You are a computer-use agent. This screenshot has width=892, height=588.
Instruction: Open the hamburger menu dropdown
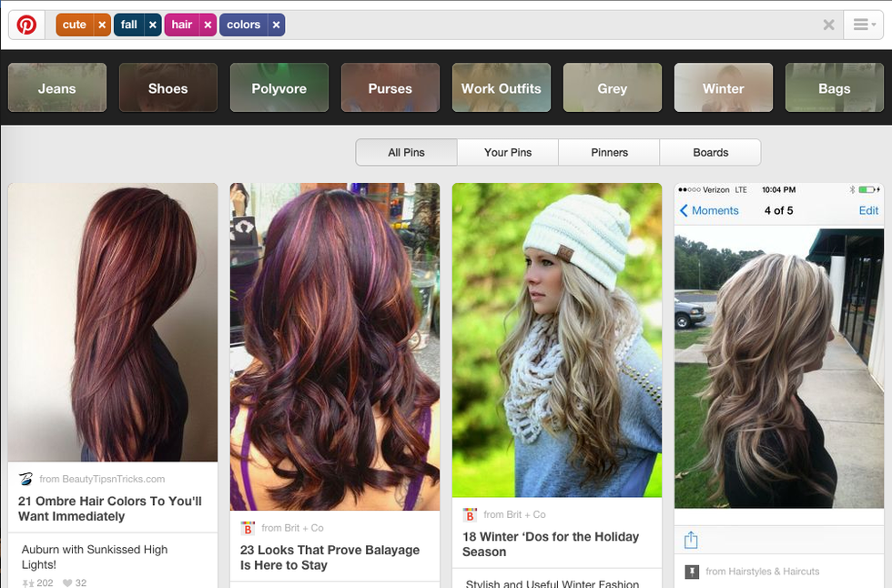[x=861, y=25]
